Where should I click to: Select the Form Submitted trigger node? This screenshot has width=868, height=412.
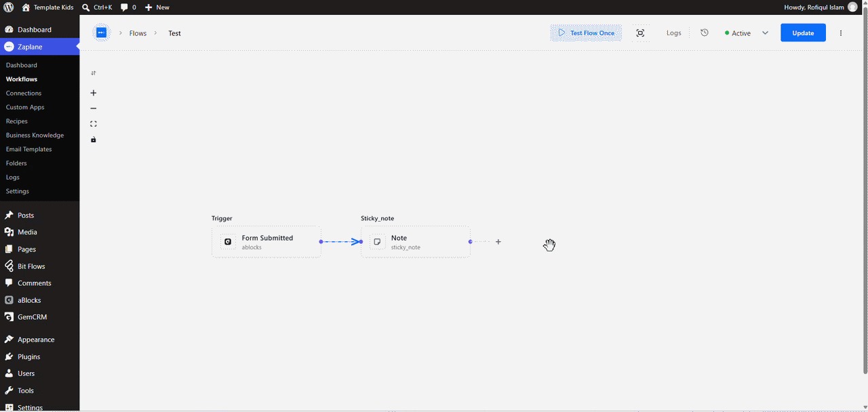click(267, 242)
